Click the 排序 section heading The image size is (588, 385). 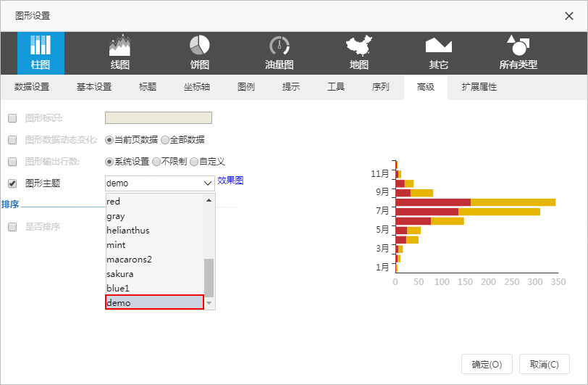(10, 204)
